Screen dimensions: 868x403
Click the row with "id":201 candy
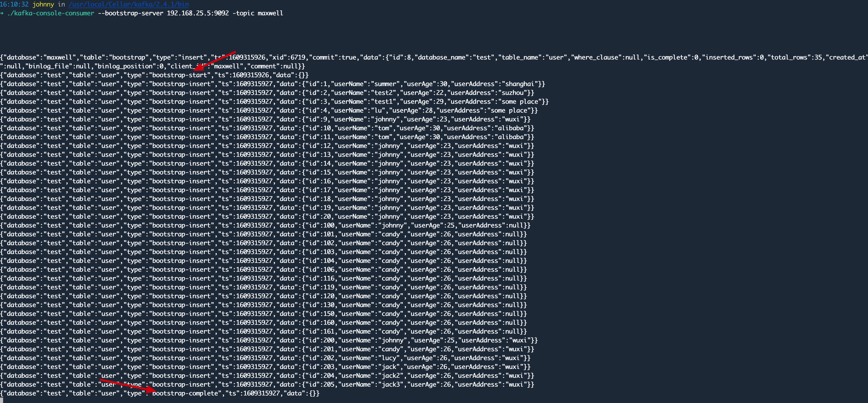pyautogui.click(x=267, y=349)
